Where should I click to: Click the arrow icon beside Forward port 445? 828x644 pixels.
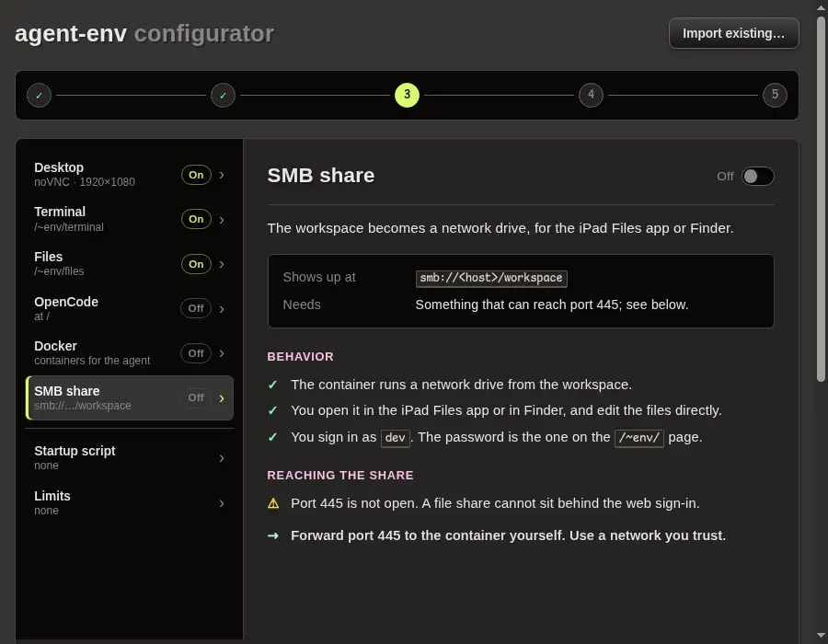273,535
